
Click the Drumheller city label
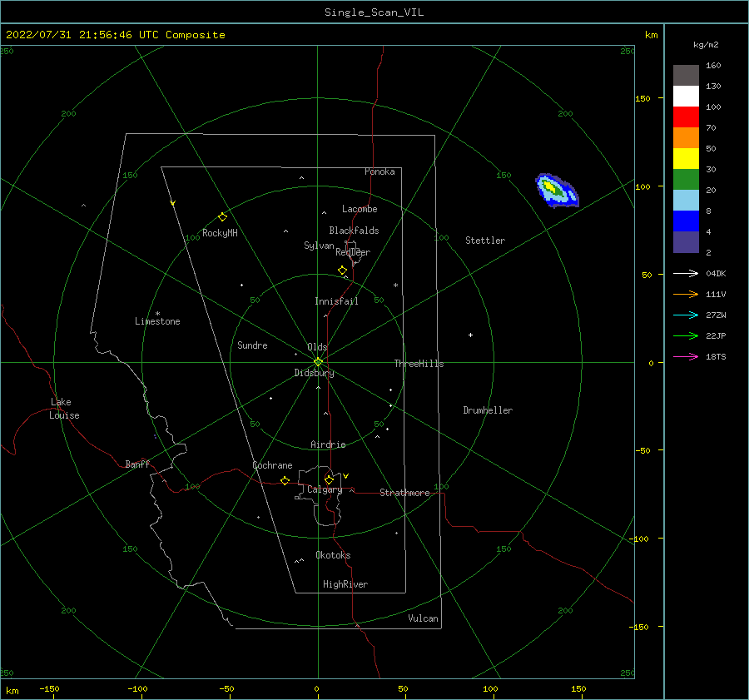coord(488,410)
